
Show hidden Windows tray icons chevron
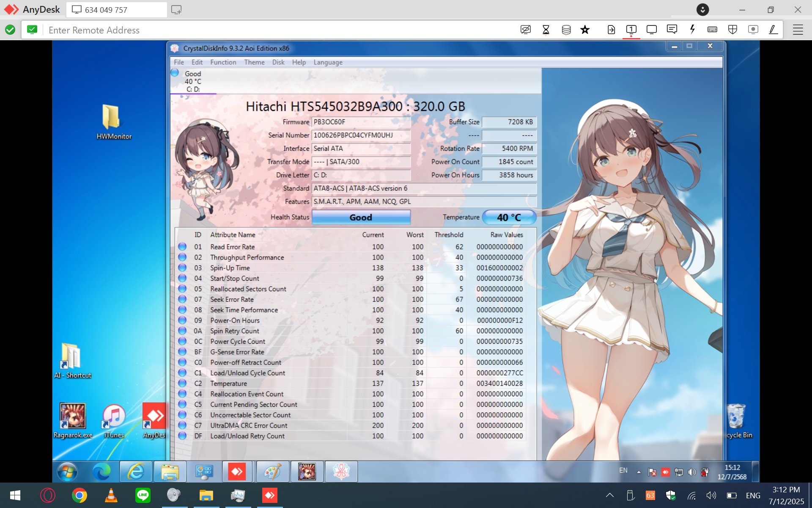point(609,495)
